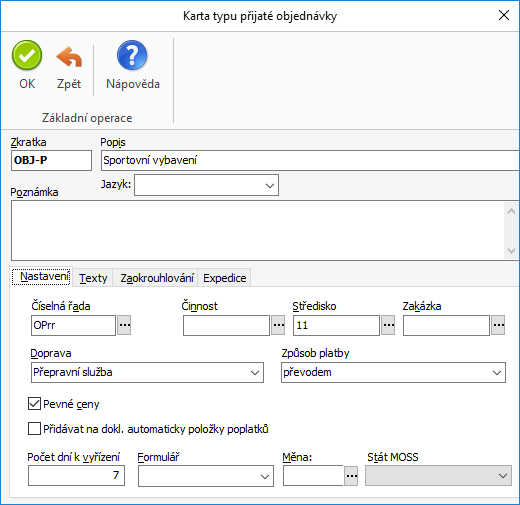
Task: Switch to the Texty tab
Action: (x=93, y=278)
